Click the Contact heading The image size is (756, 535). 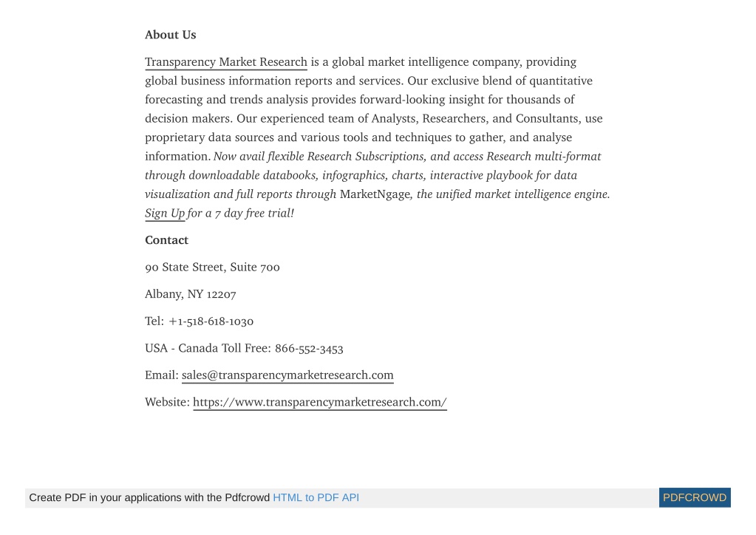coord(166,240)
